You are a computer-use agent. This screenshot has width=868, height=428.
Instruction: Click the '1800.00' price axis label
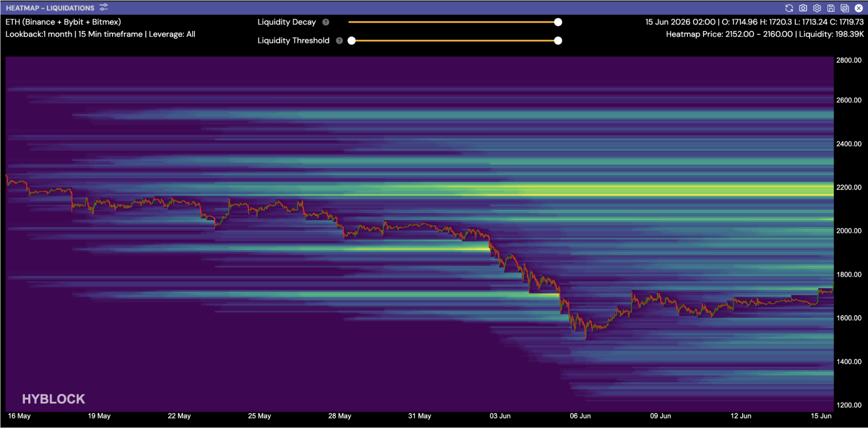click(x=848, y=274)
